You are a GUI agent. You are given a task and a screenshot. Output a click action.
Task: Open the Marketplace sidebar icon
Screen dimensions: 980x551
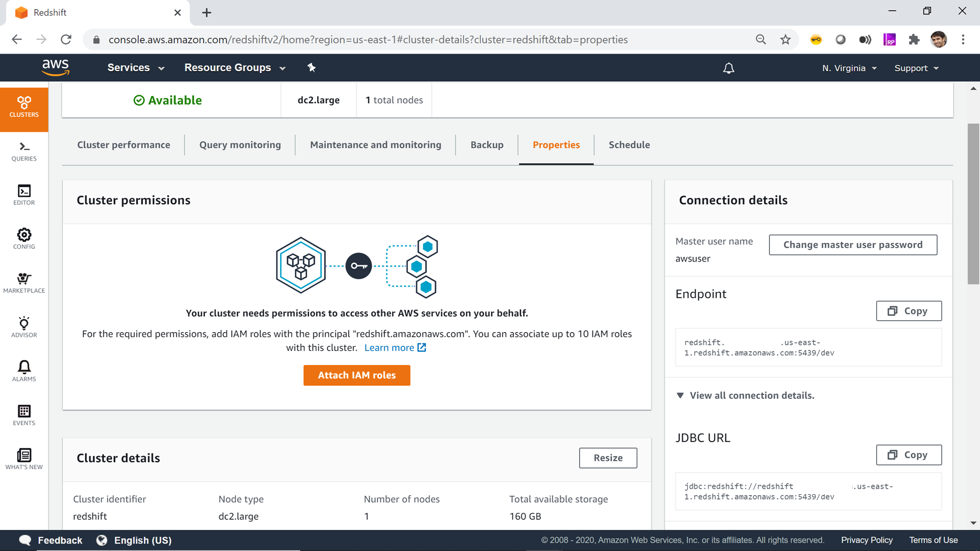point(24,283)
